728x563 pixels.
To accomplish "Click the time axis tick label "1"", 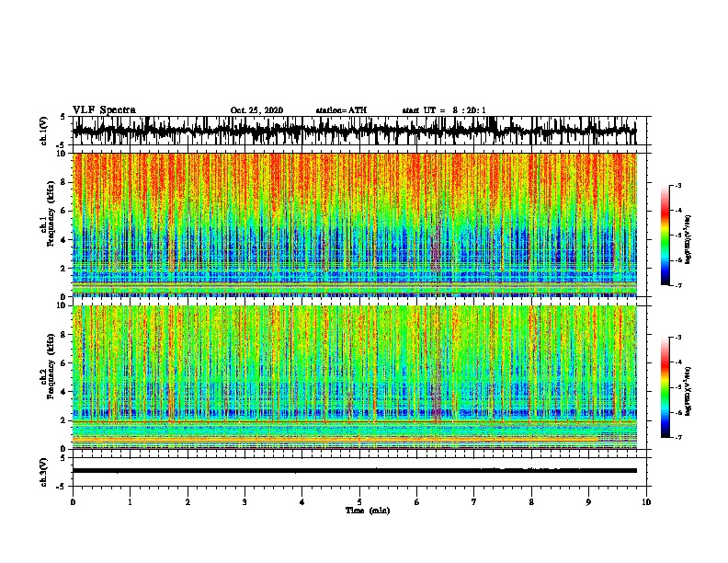I will [x=130, y=502].
